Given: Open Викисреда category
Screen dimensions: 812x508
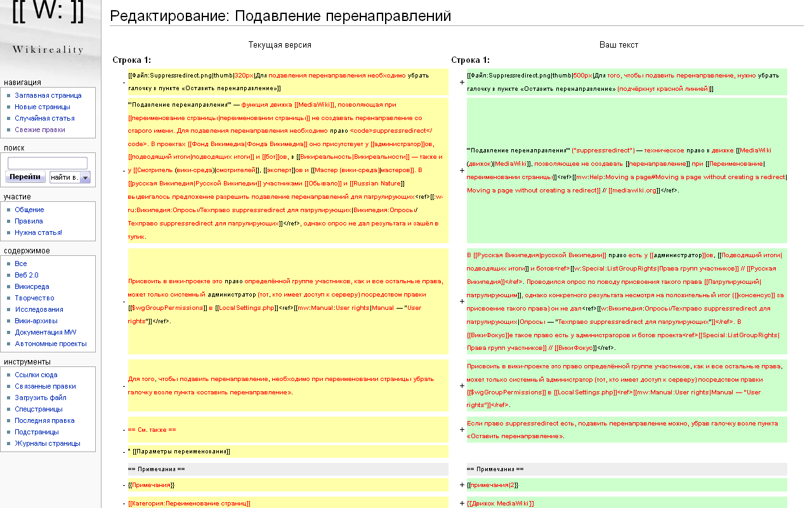Looking at the screenshot, I should coord(32,286).
